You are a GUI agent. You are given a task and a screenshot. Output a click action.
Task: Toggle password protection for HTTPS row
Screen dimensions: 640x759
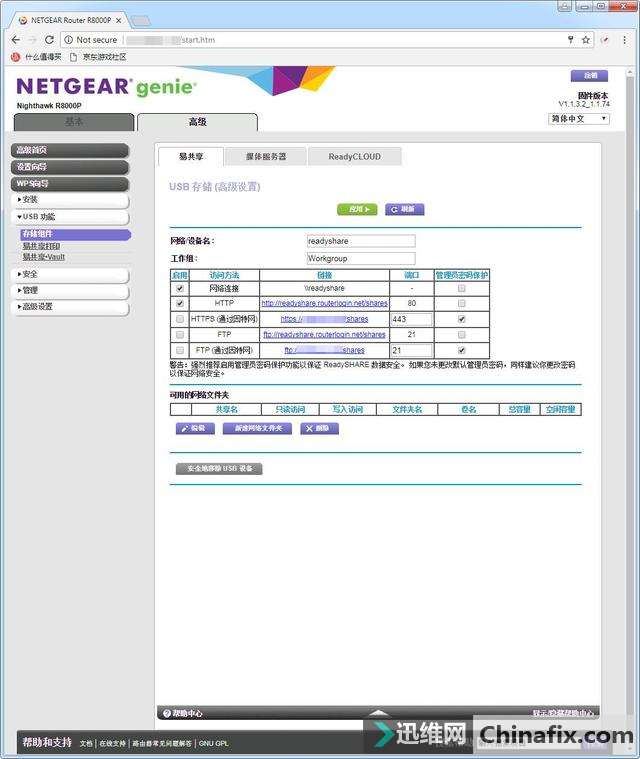(462, 319)
